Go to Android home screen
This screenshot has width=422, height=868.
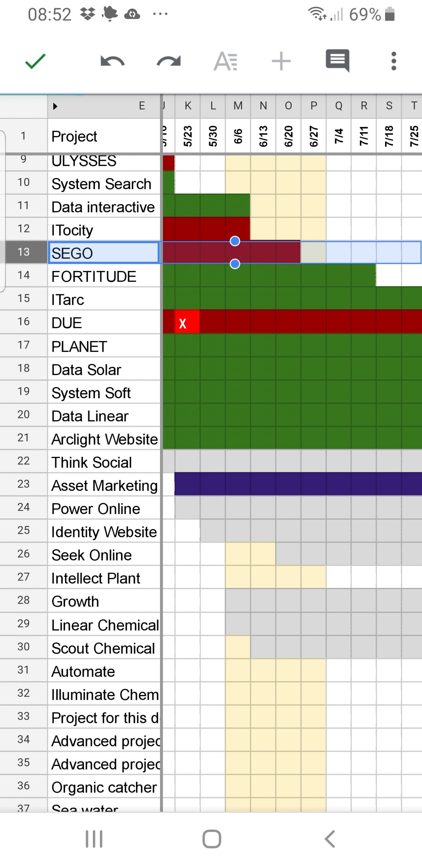point(212,839)
